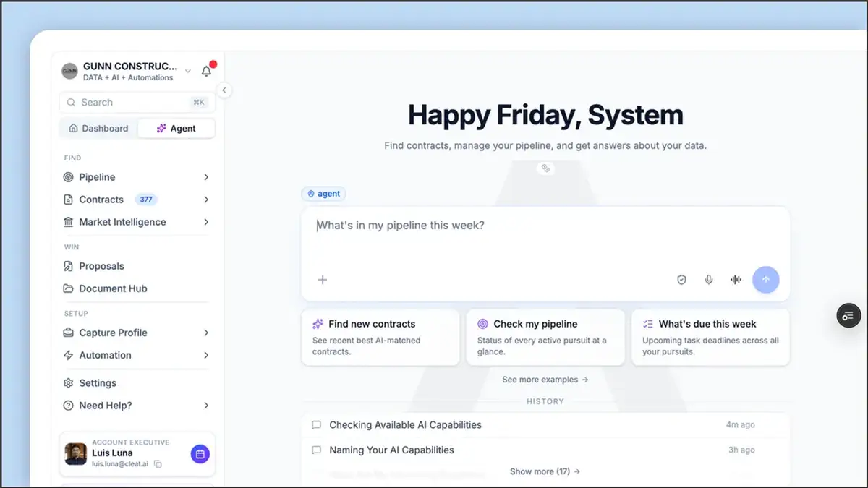Click the link icon below the subtitle
Viewport: 868px width, 488px height.
(545, 168)
